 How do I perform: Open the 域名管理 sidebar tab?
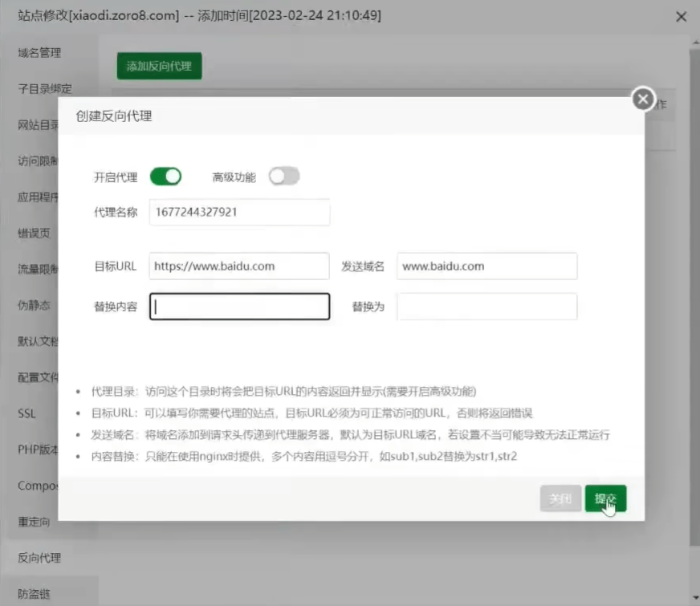(x=39, y=53)
